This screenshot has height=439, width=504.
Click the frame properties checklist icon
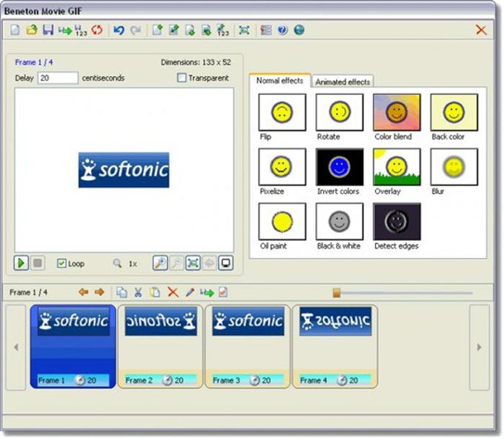pos(223,292)
